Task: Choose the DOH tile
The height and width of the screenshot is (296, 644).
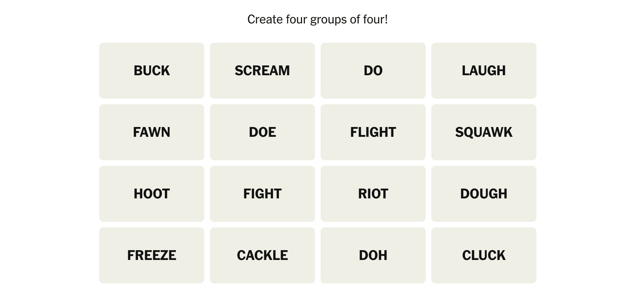Action: pos(373,255)
